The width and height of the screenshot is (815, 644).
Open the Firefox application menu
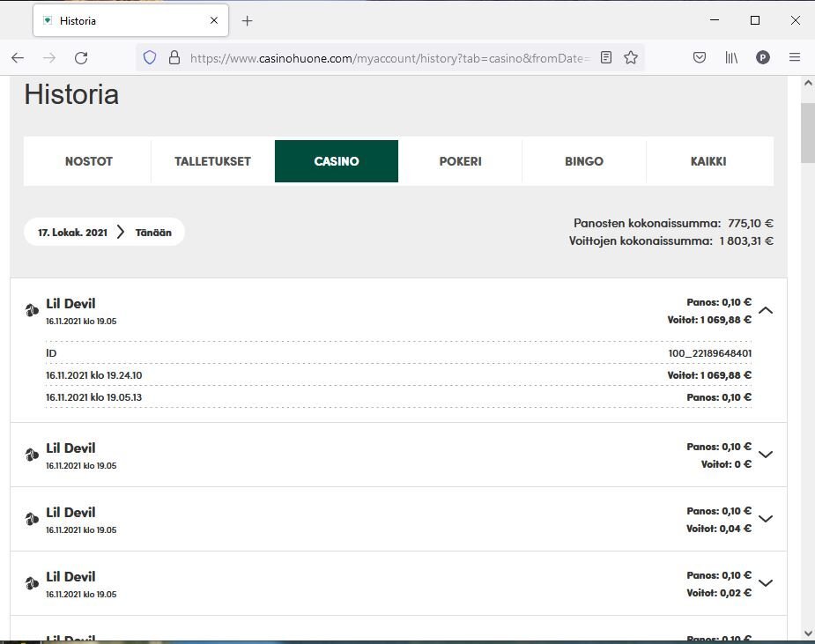795,57
